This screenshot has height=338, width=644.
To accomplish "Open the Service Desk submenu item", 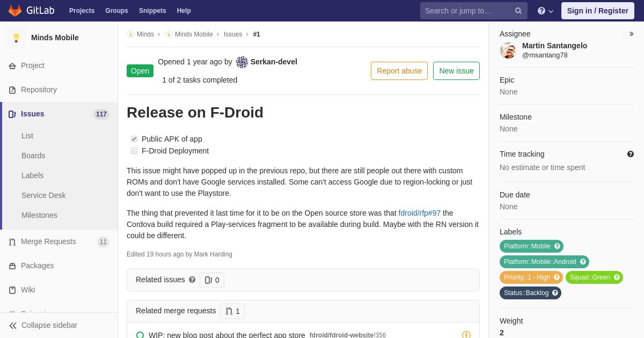I will [x=43, y=195].
